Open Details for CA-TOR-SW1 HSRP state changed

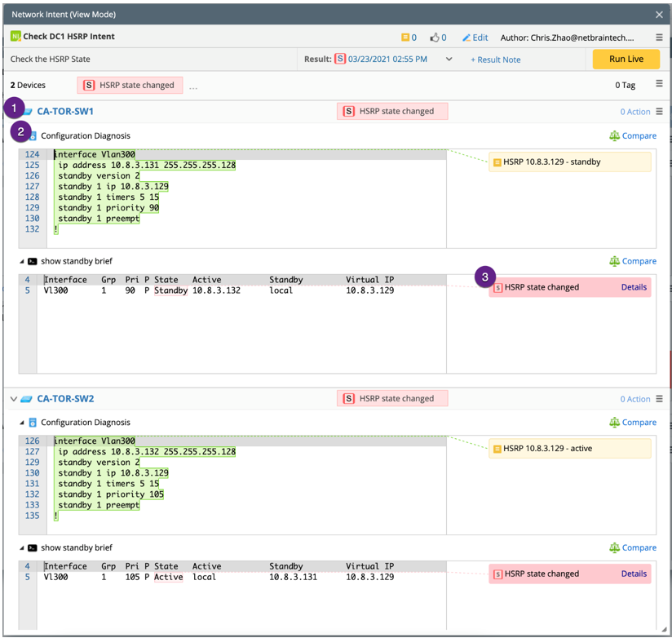633,287
